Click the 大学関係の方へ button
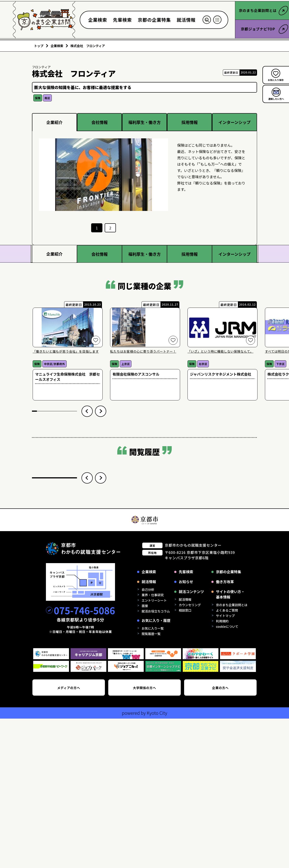 coord(144,688)
